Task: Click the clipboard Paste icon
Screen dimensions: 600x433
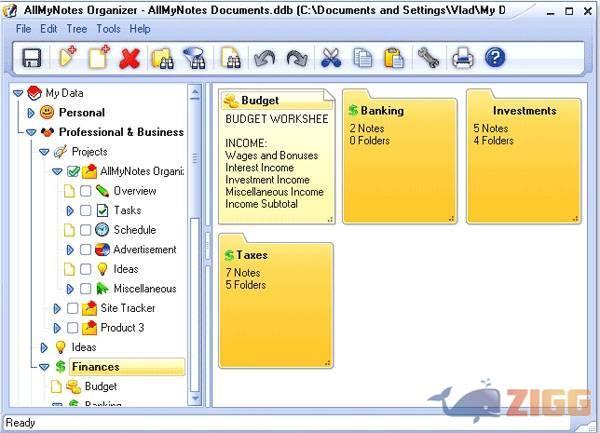Action: pos(395,59)
